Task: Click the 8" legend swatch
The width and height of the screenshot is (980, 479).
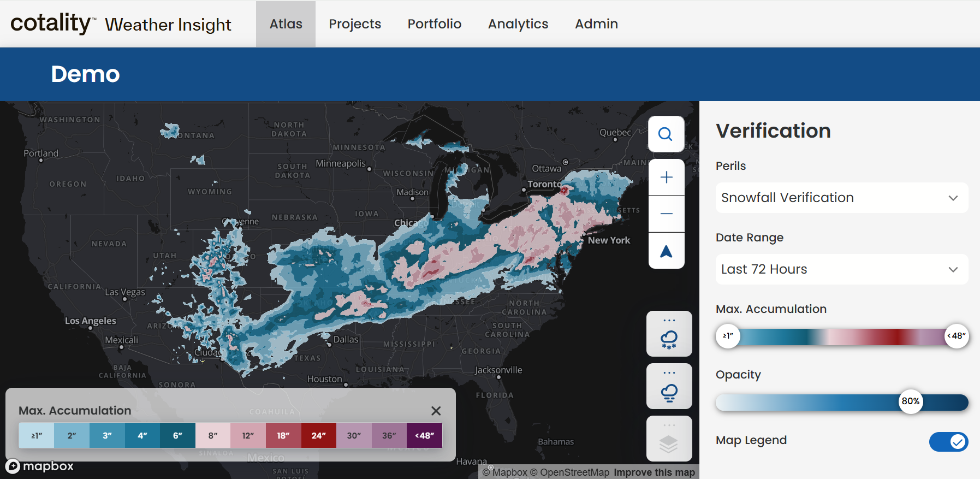Action: [x=213, y=435]
